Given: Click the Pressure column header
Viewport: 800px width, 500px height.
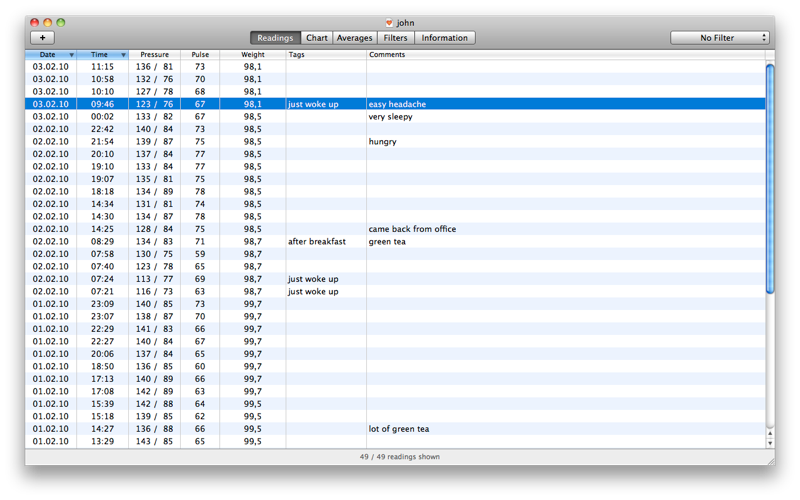Looking at the screenshot, I should pyautogui.click(x=155, y=55).
